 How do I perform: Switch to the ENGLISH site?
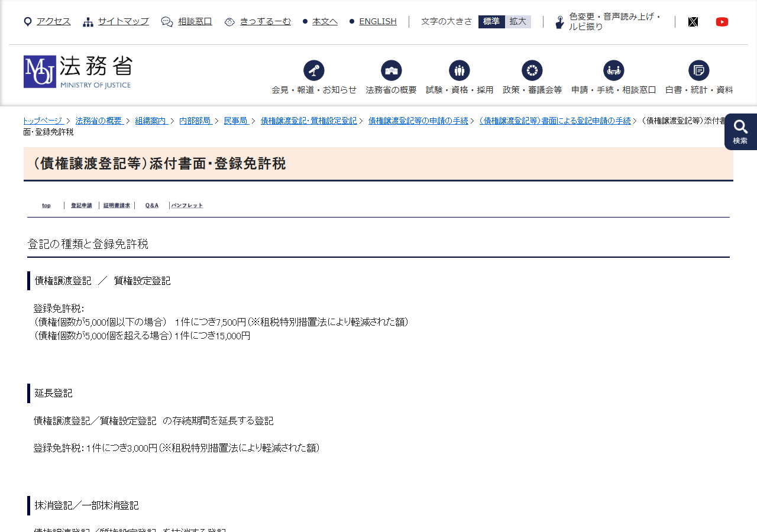click(378, 22)
